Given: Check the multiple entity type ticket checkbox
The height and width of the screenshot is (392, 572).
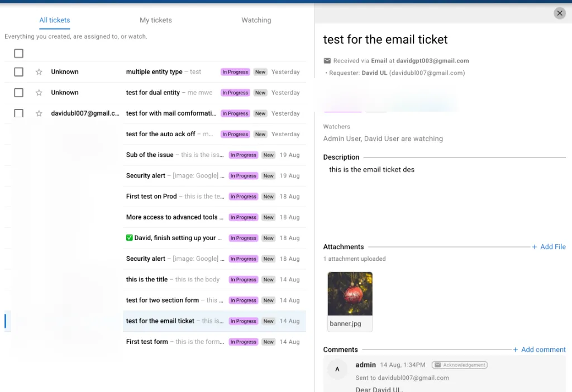Looking at the screenshot, I should [18, 72].
